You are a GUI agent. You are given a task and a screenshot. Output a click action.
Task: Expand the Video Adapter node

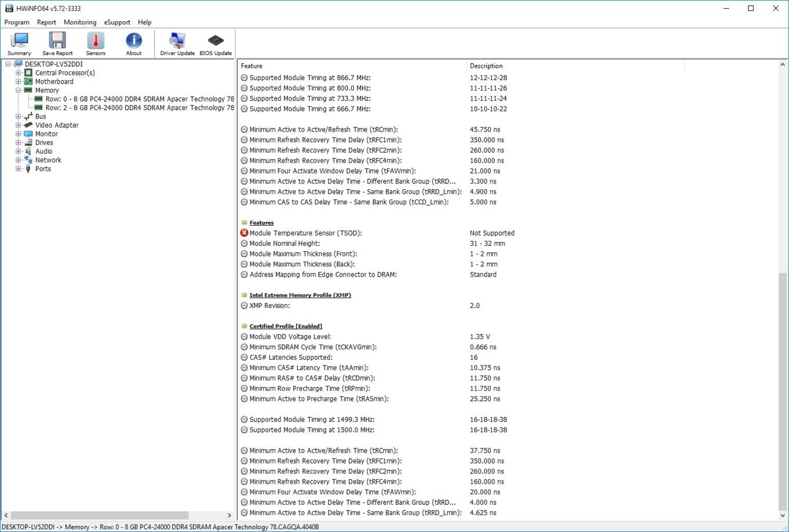click(18, 125)
